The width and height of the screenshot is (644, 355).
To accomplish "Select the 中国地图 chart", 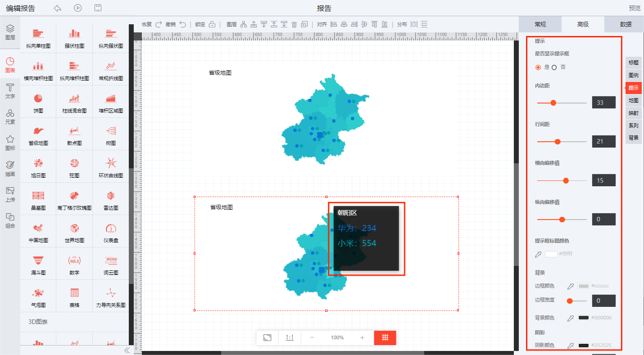I will point(38,232).
